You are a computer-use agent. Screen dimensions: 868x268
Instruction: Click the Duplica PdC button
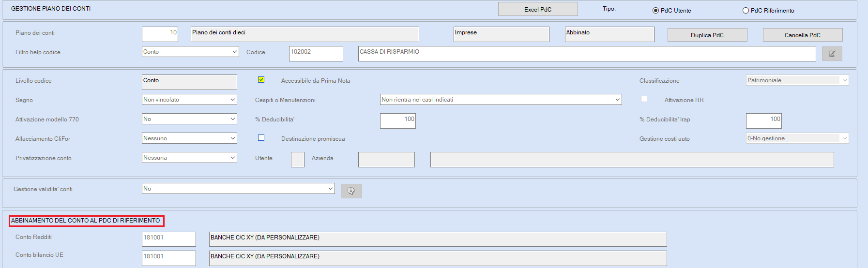coord(707,35)
